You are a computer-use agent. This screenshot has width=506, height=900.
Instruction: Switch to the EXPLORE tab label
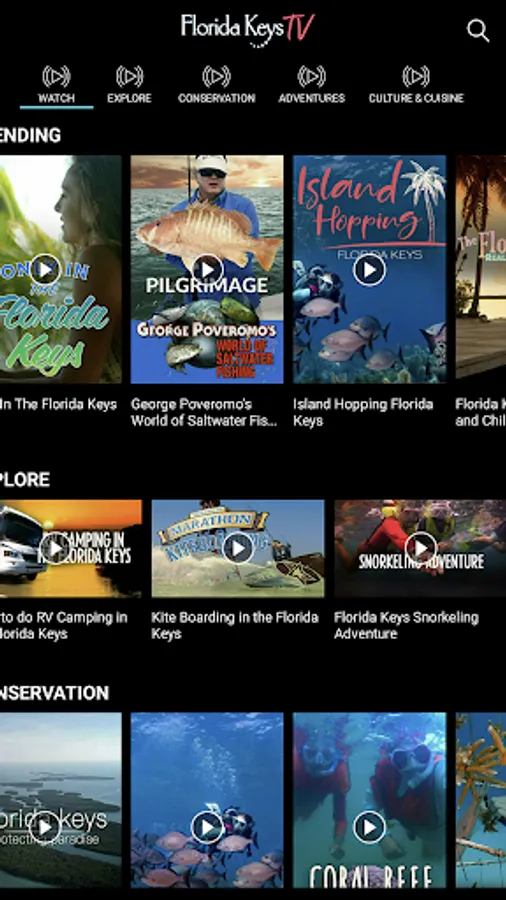pos(129,98)
